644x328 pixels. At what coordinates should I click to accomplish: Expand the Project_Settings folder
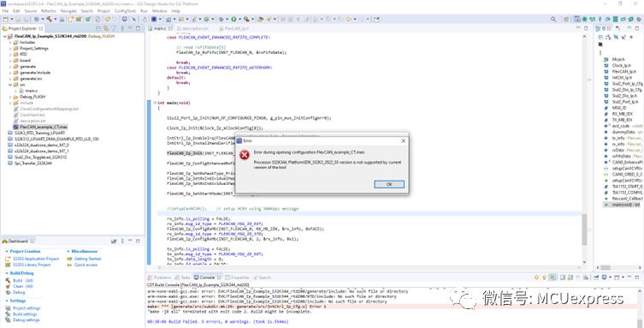click(x=10, y=48)
